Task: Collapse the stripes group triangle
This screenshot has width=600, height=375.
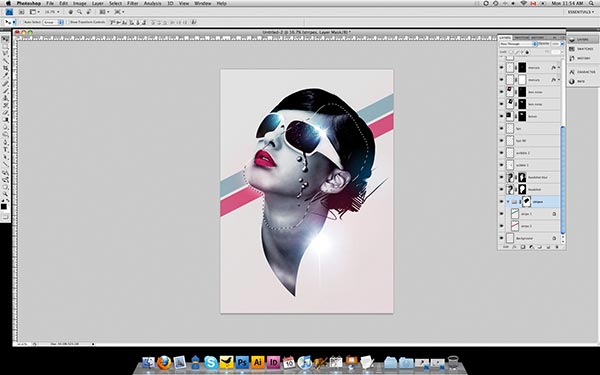Action: (508, 202)
